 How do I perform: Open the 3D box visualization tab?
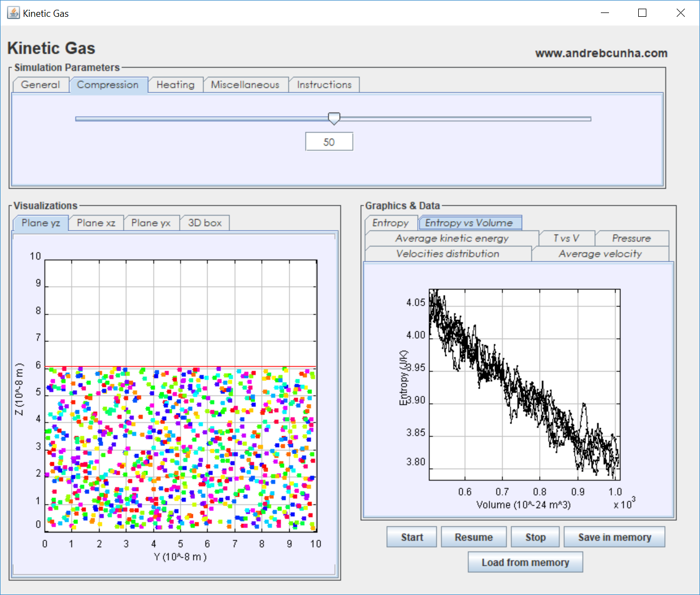pyautogui.click(x=205, y=223)
